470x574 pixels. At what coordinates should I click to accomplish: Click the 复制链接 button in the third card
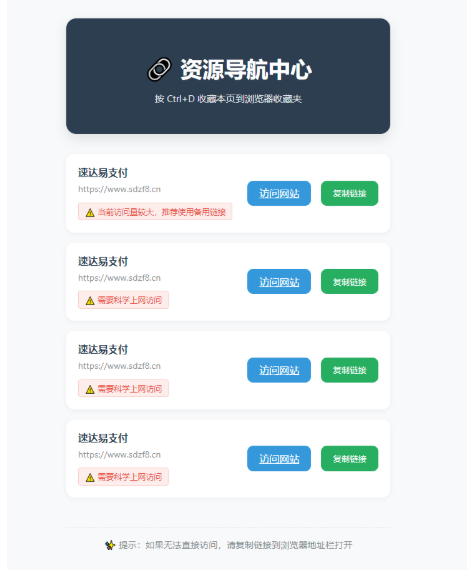point(350,370)
